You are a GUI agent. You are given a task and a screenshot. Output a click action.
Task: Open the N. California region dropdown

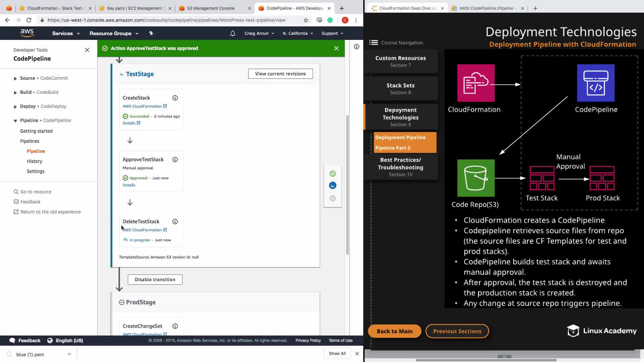(298, 34)
